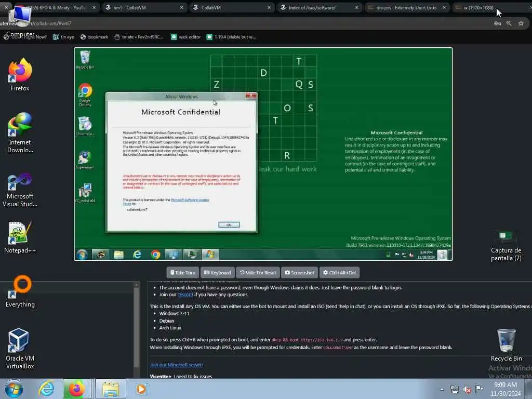Bookmark this page star icon
Image resolution: width=532 pixels, height=399 pixels.
point(521,23)
